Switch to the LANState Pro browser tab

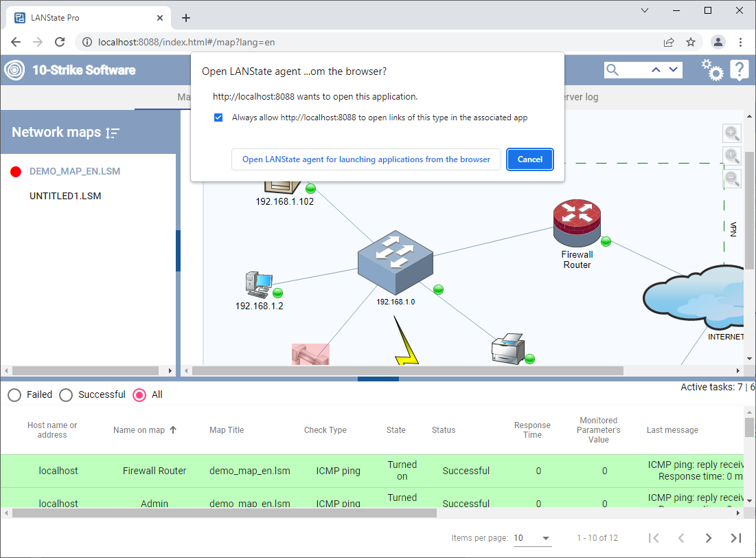click(x=89, y=18)
